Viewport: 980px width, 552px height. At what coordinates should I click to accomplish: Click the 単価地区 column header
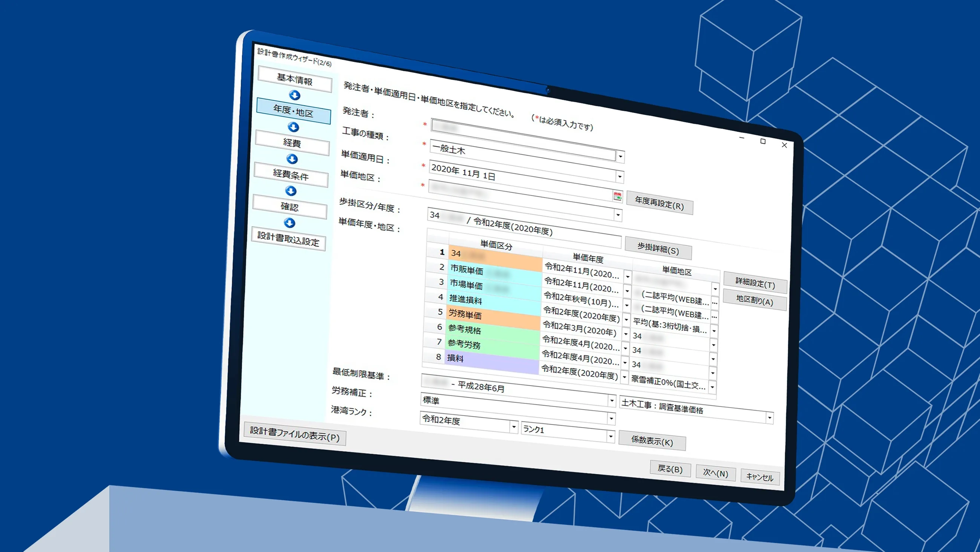(x=677, y=271)
